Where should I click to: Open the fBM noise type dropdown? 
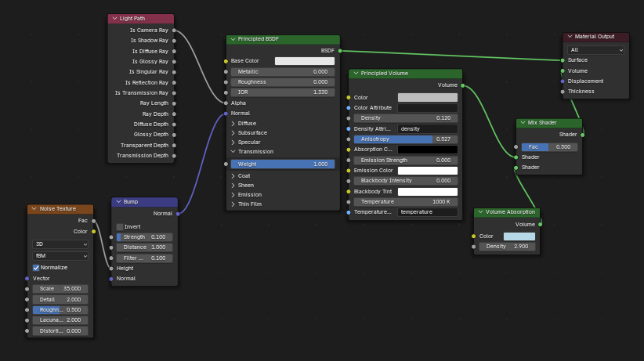[x=60, y=255]
